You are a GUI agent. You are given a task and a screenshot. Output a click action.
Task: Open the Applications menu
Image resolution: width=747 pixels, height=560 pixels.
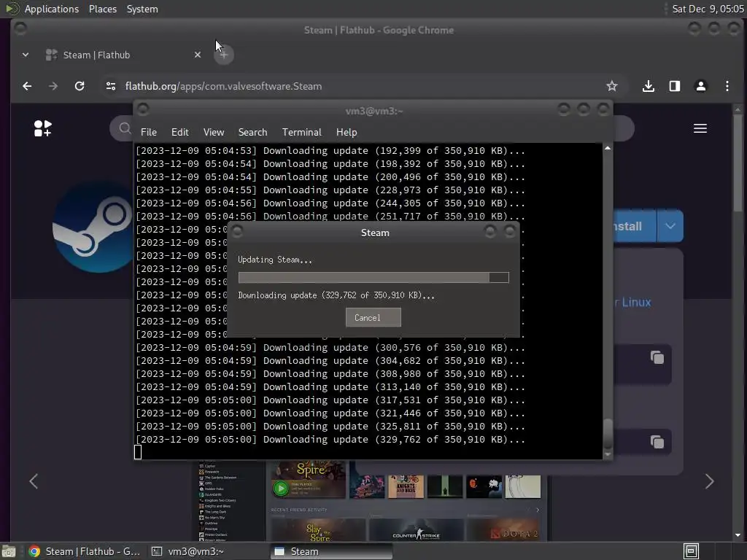click(x=52, y=9)
